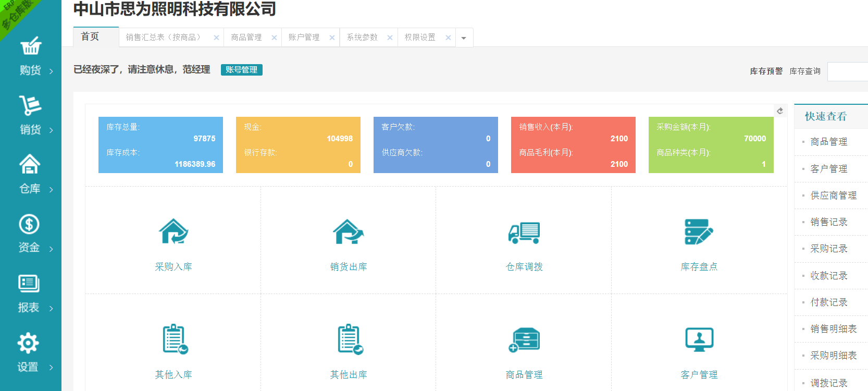This screenshot has height=391, width=868.
Task: Open the 设置 gear icon
Action: pyautogui.click(x=28, y=343)
